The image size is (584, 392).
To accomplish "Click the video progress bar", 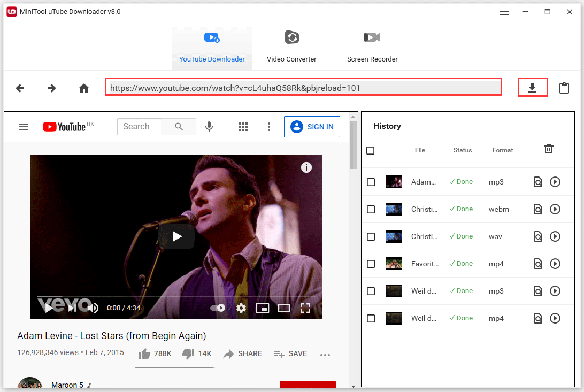I will pos(176,296).
